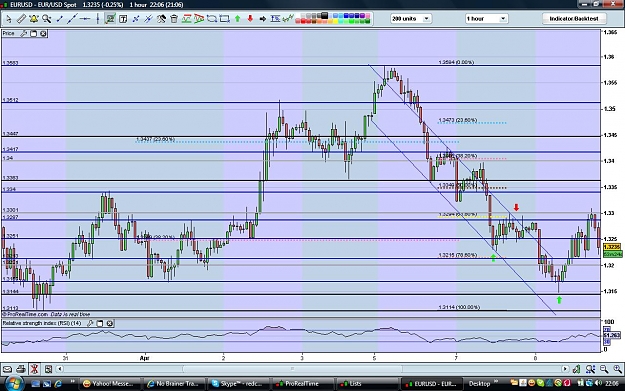Image resolution: width=625 pixels, height=391 pixels.
Task: Switch to ProRealTime taskbar item
Action: (303, 384)
